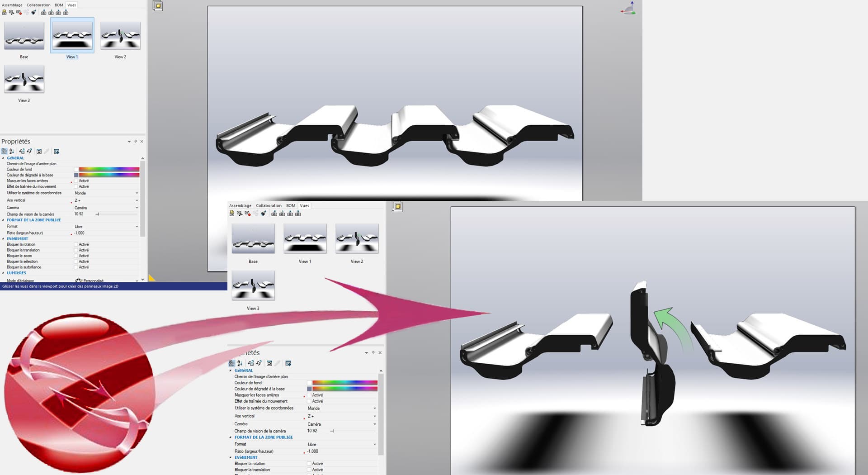Open BOM tab in upper window

point(59,5)
